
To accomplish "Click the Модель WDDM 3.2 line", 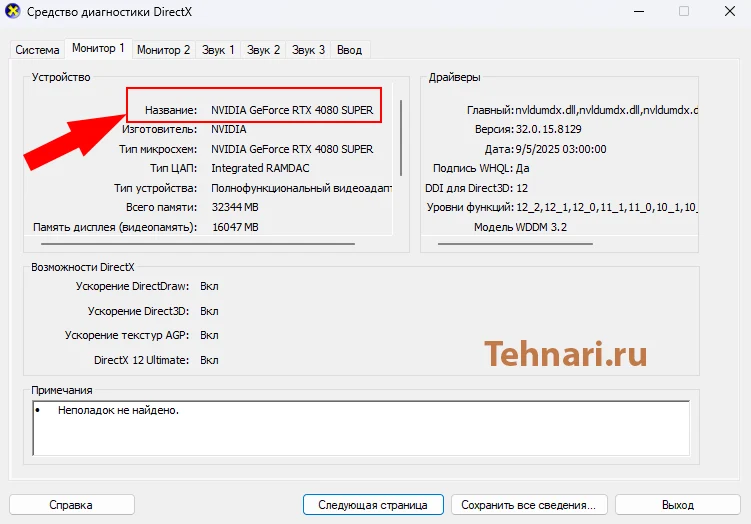I will coord(520,227).
